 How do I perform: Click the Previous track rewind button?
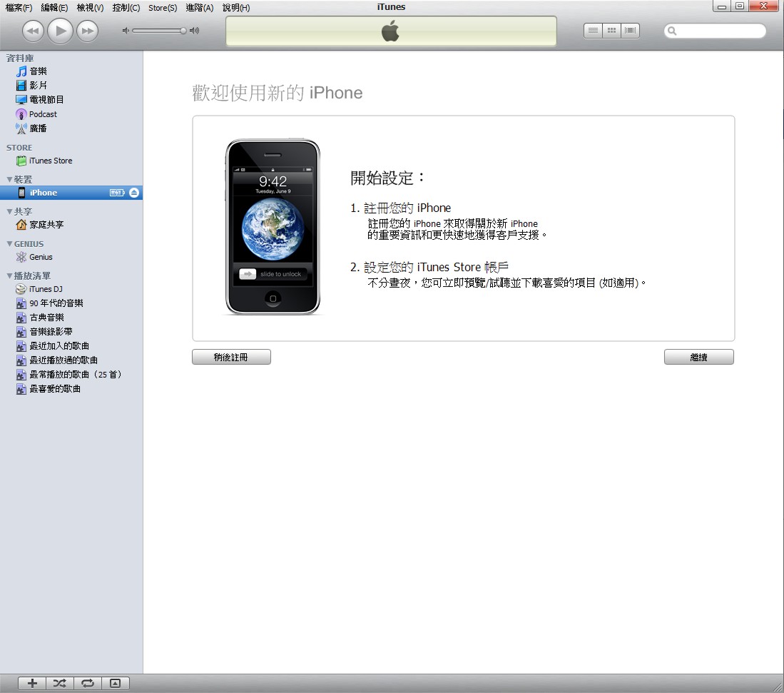33,31
